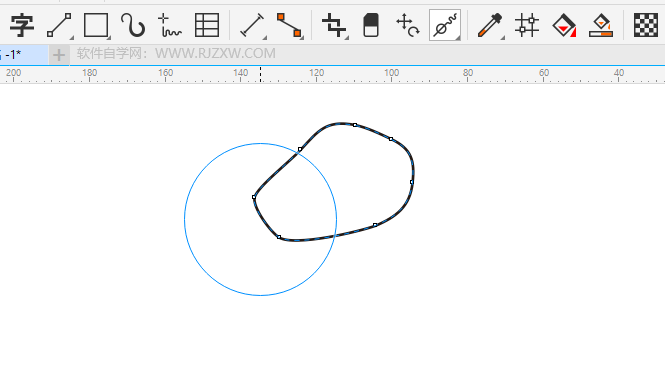Select the S-shaped curve drawing tool
The width and height of the screenshot is (665, 386).
[133, 25]
